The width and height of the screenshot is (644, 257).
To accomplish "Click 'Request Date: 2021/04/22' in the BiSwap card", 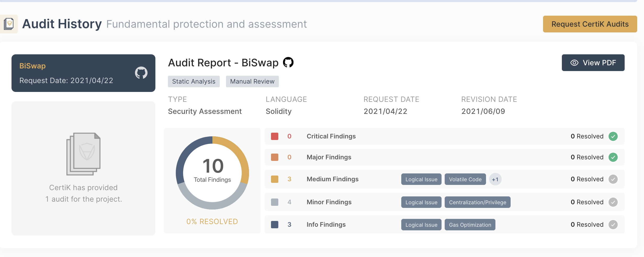I will [66, 80].
